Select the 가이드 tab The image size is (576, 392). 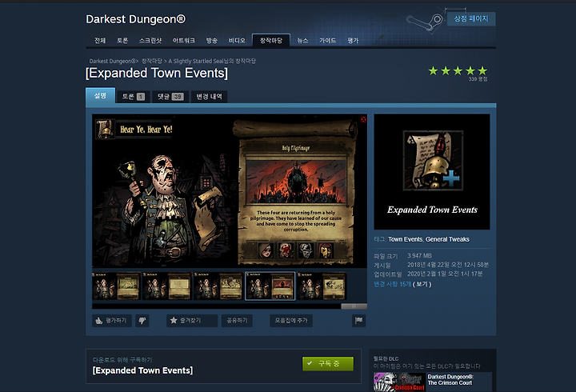[x=327, y=41]
